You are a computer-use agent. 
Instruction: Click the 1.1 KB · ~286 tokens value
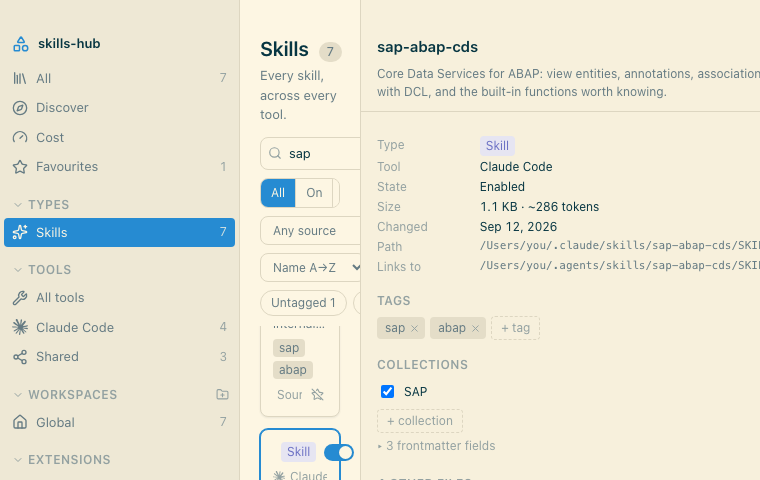(x=539, y=207)
